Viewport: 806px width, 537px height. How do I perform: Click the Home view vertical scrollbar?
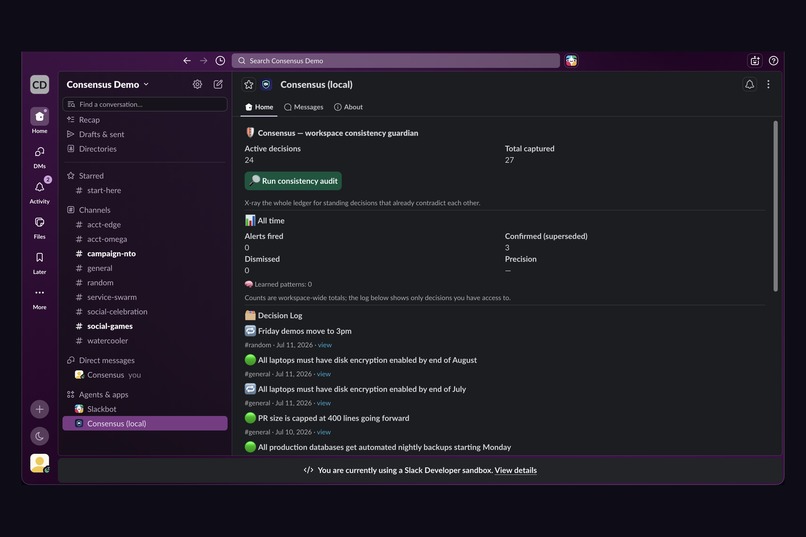(776, 207)
